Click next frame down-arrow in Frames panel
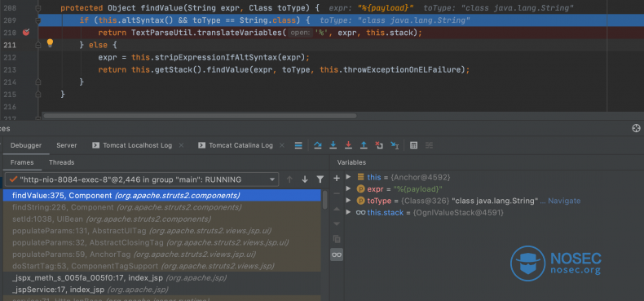644x301 pixels. click(x=305, y=179)
